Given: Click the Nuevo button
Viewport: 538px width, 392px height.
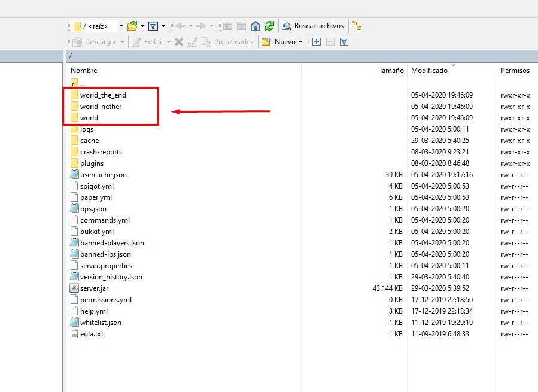Looking at the screenshot, I should click(278, 42).
